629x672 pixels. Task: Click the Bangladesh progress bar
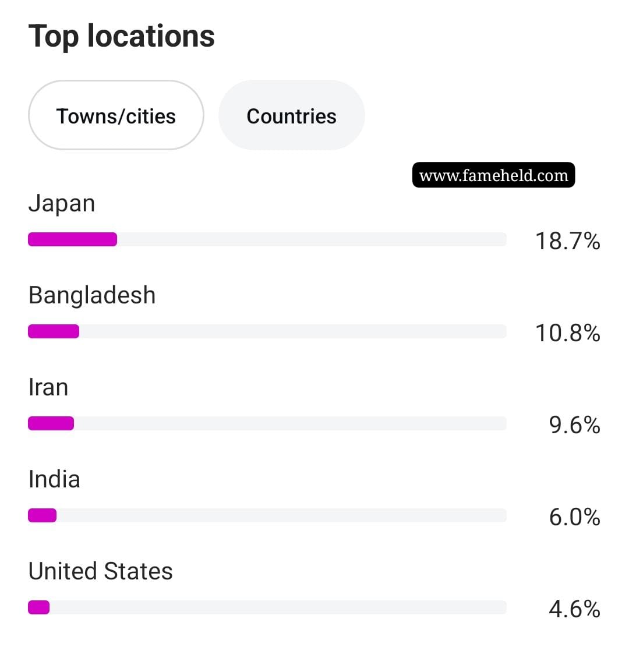pos(267,331)
